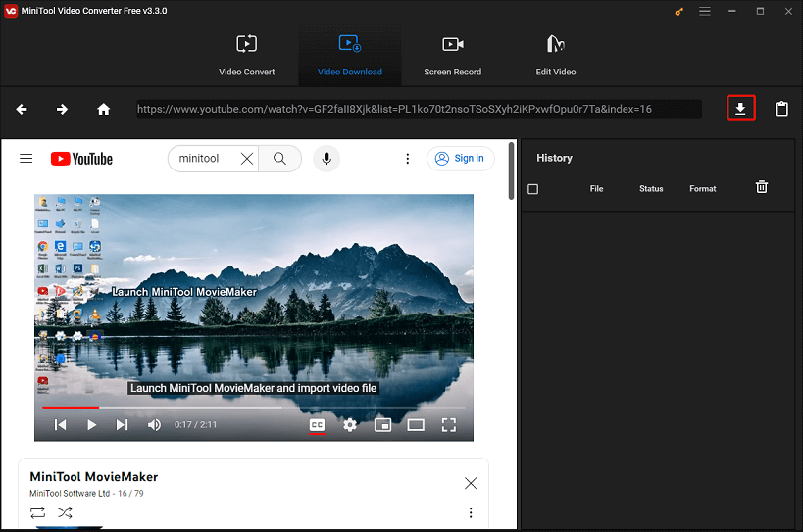Click the download arrow button

740,108
